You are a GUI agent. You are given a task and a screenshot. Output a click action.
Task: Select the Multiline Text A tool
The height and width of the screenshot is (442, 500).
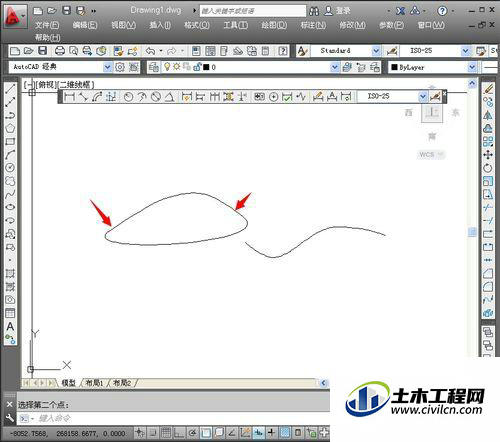click(10, 326)
